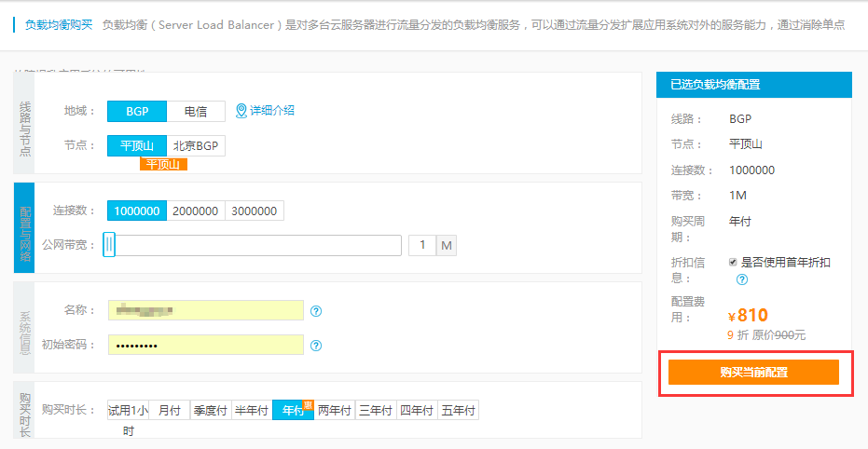The width and height of the screenshot is (868, 449).
Task: Choose 平顶山 node
Action: [137, 146]
